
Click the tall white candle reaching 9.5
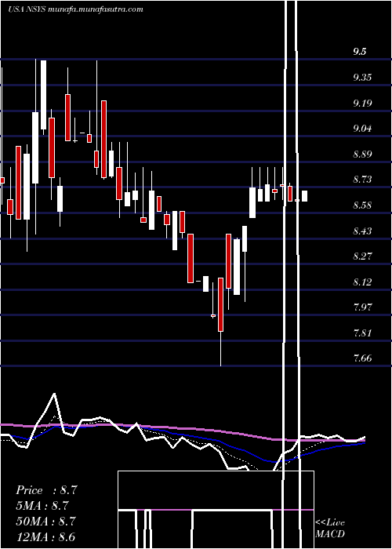point(43,95)
